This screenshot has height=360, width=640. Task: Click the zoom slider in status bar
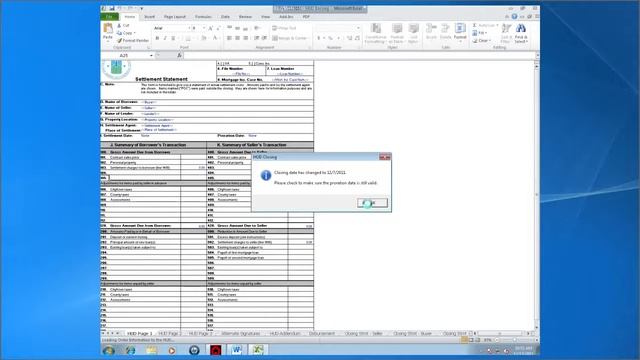coord(514,340)
